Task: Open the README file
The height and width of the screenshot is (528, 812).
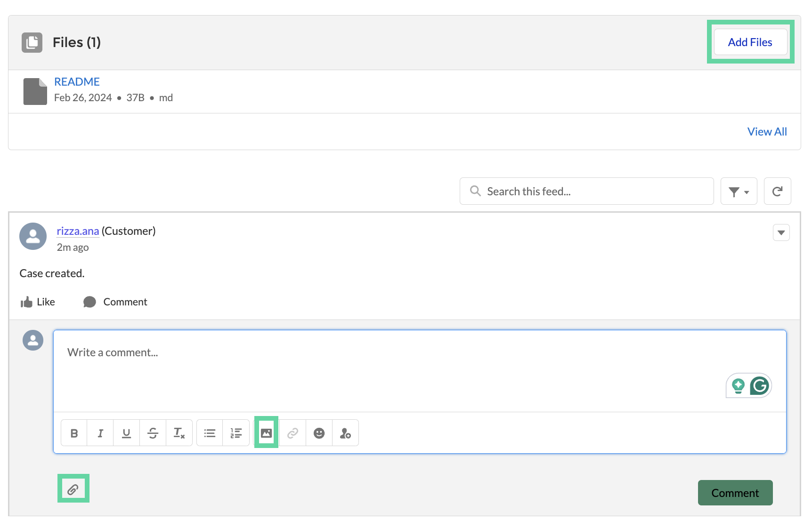Action: [x=77, y=81]
